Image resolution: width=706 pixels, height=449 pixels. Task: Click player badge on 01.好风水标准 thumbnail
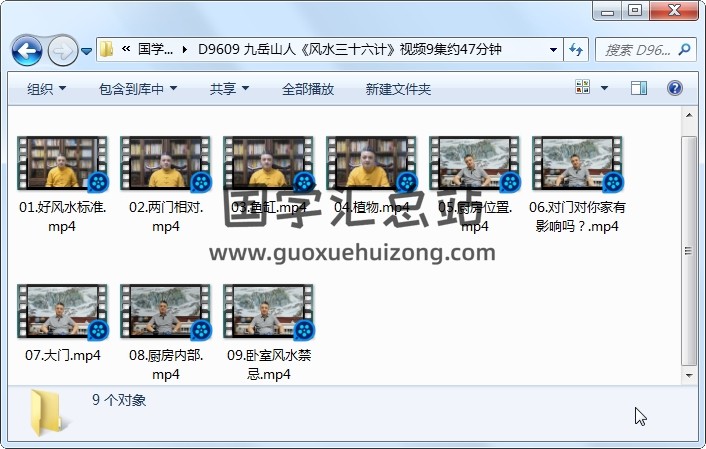[98, 182]
